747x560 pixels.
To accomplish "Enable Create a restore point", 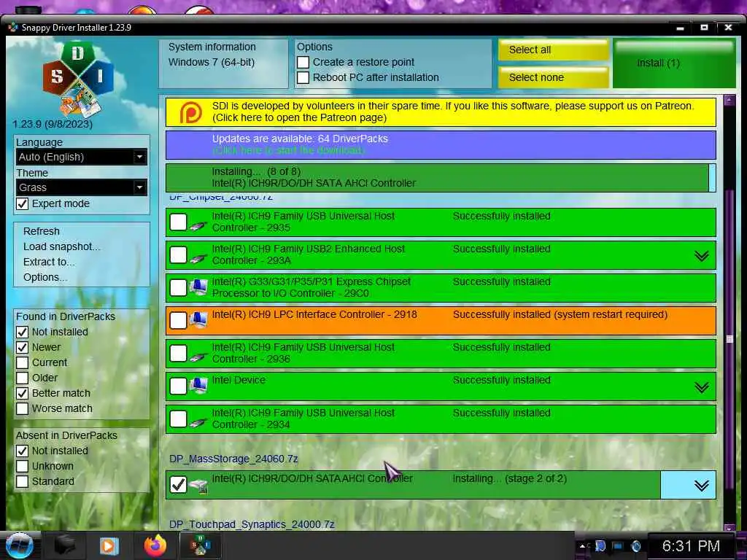I will point(303,63).
